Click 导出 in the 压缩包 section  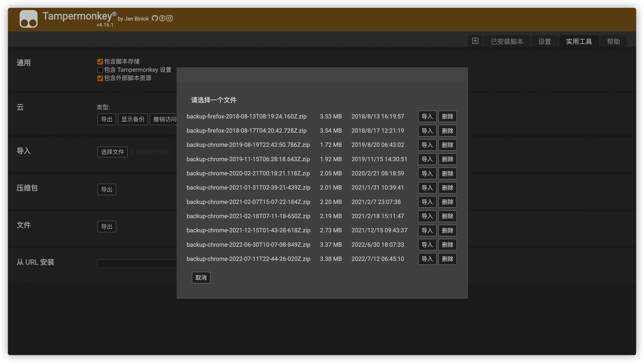pos(107,189)
